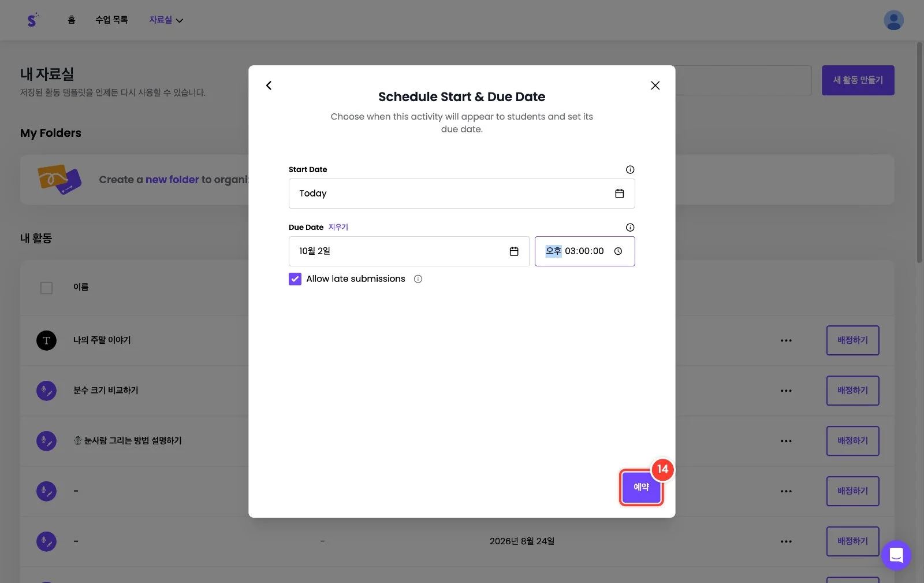
Task: Click the 예약 schedule button
Action: coord(641,487)
